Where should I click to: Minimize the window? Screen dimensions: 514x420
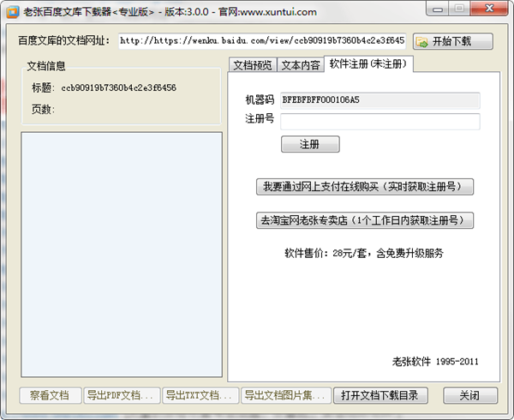(x=438, y=9)
